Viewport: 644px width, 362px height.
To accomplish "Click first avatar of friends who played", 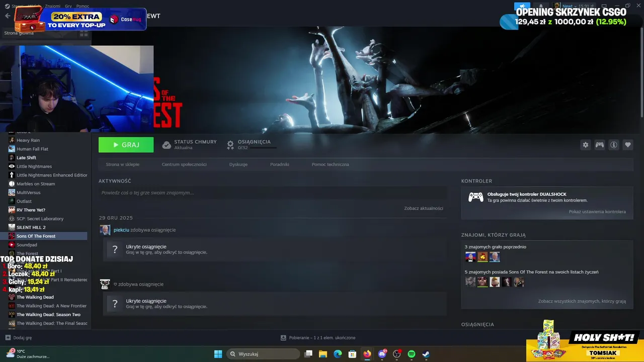I will click(x=470, y=257).
